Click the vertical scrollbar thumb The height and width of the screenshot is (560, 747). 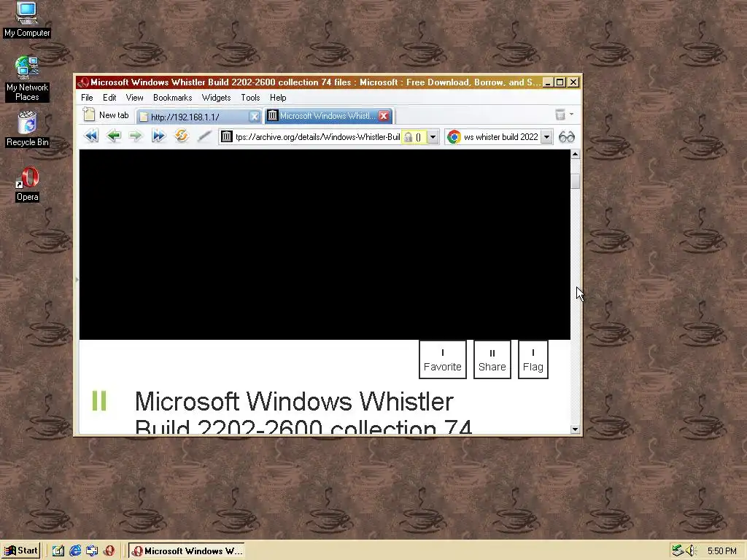[575, 182]
